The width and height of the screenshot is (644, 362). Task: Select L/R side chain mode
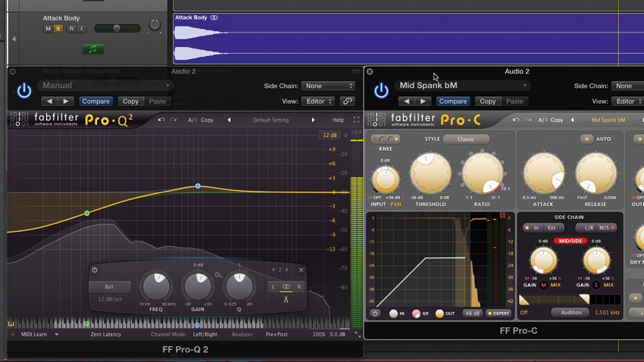586,228
